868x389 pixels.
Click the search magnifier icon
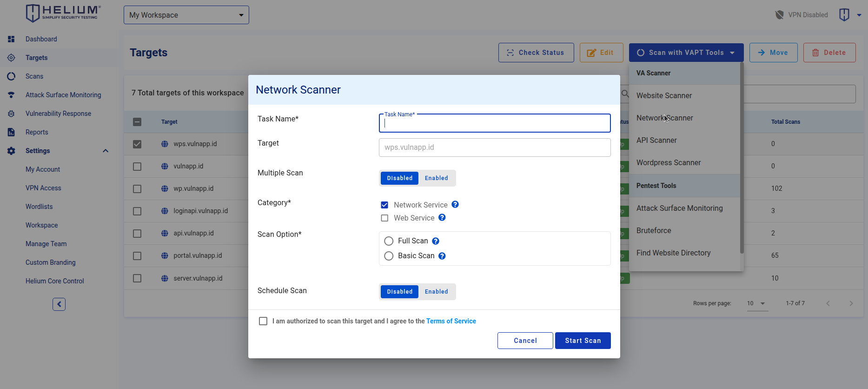coord(625,94)
